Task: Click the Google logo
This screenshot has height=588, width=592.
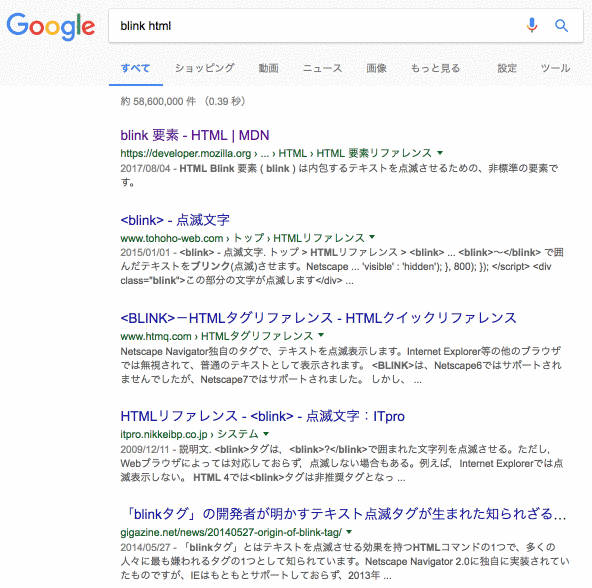Action: 51,26
